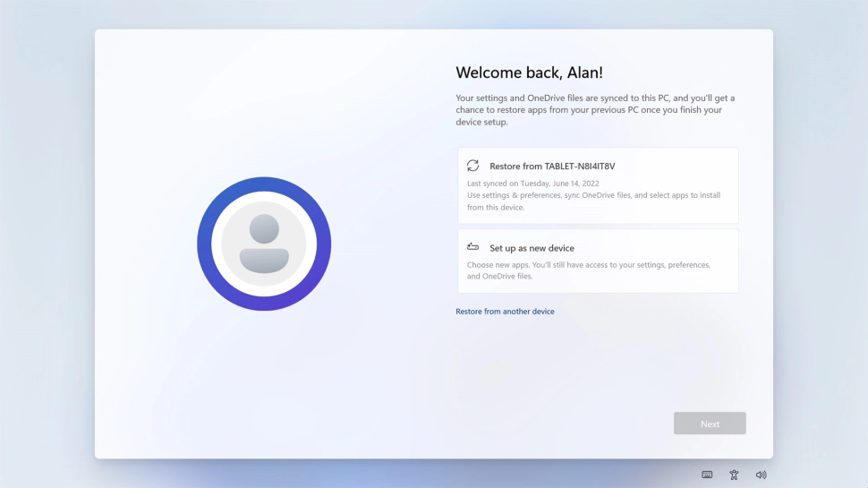Open the Accessibility options icon
Viewport: 868px width, 488px height.
(x=734, y=475)
